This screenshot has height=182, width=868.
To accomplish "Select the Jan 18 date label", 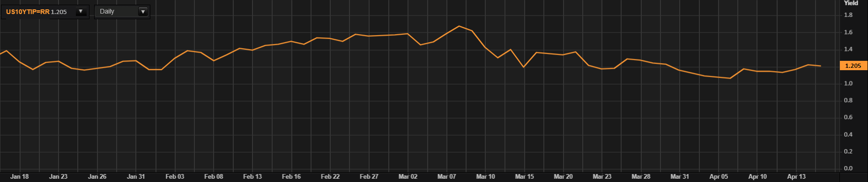I will (x=20, y=177).
